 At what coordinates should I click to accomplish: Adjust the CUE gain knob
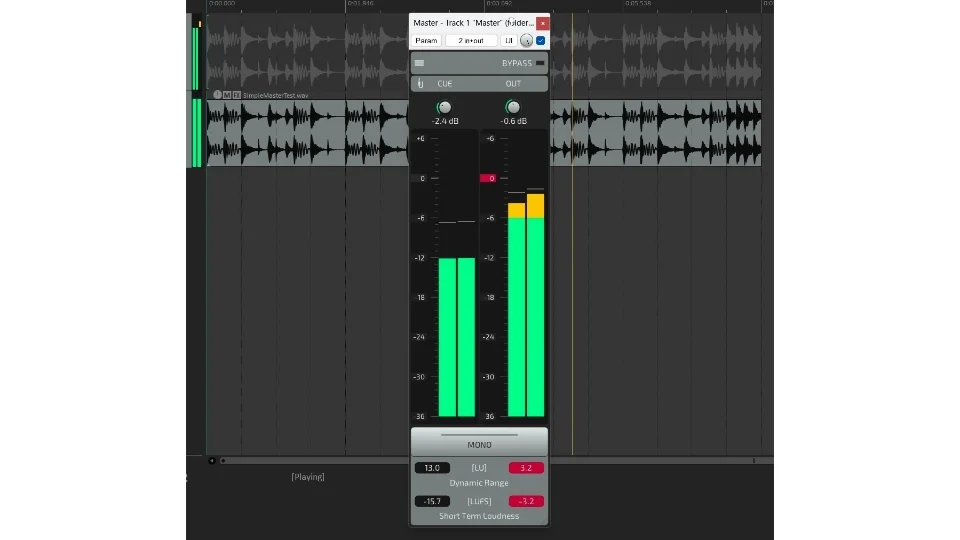444,107
